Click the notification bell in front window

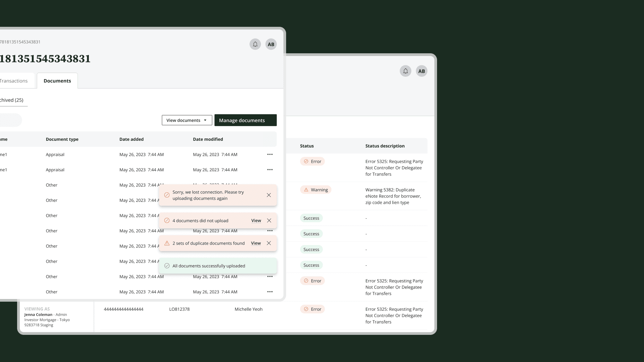[255, 44]
